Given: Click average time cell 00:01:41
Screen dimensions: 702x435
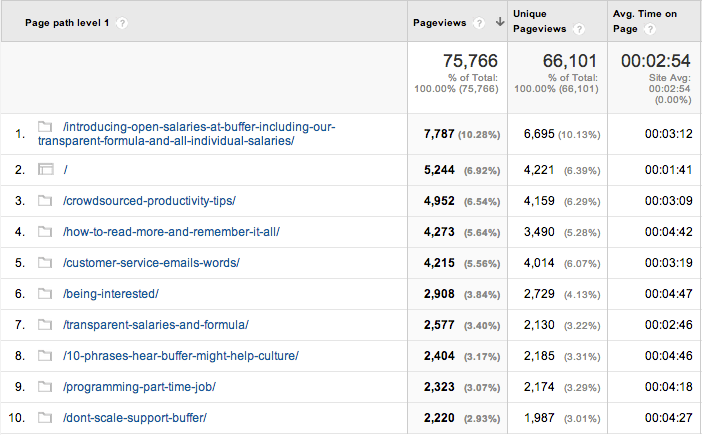Looking at the screenshot, I should point(669,170).
